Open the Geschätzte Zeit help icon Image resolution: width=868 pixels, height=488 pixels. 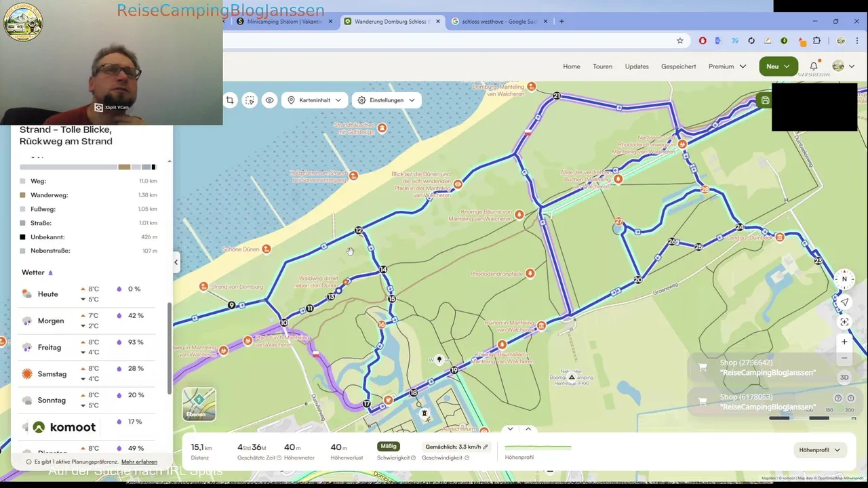point(279,458)
